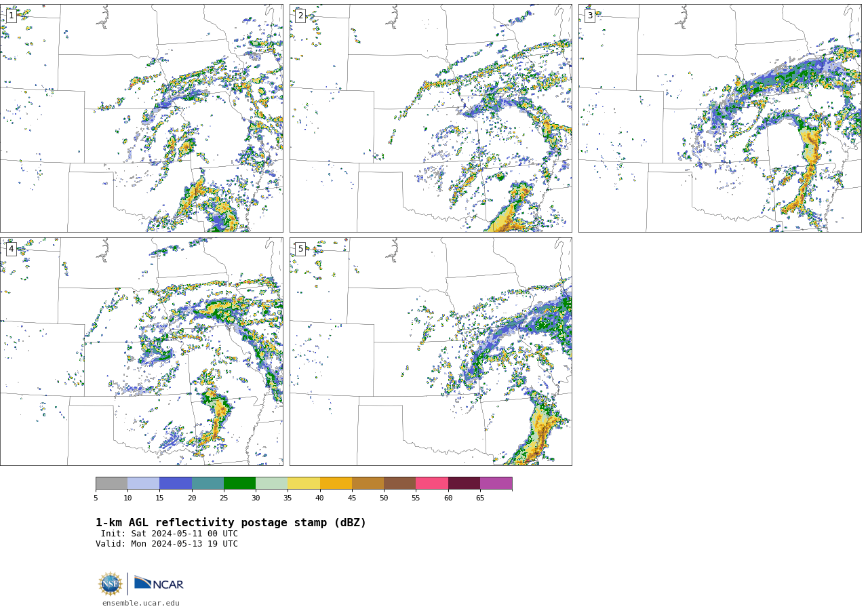Click the panel number label 2
The height and width of the screenshot is (611, 868).
[x=300, y=16]
